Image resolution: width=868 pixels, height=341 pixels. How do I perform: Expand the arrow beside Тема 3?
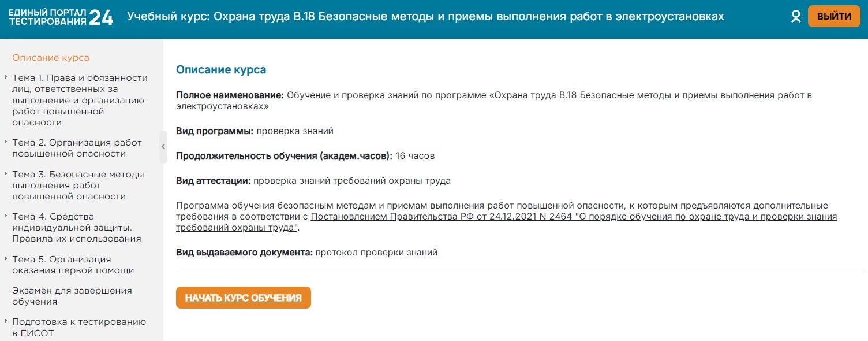click(6, 174)
